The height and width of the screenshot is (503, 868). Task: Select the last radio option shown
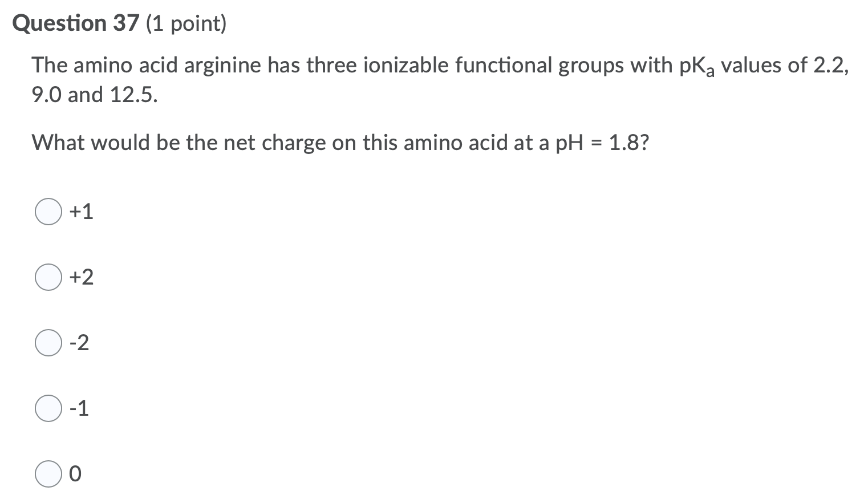(x=48, y=474)
